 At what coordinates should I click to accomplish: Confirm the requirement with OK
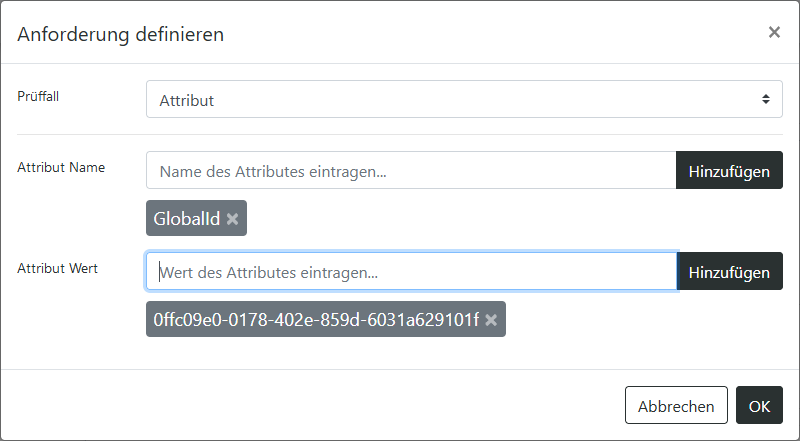pyautogui.click(x=759, y=405)
